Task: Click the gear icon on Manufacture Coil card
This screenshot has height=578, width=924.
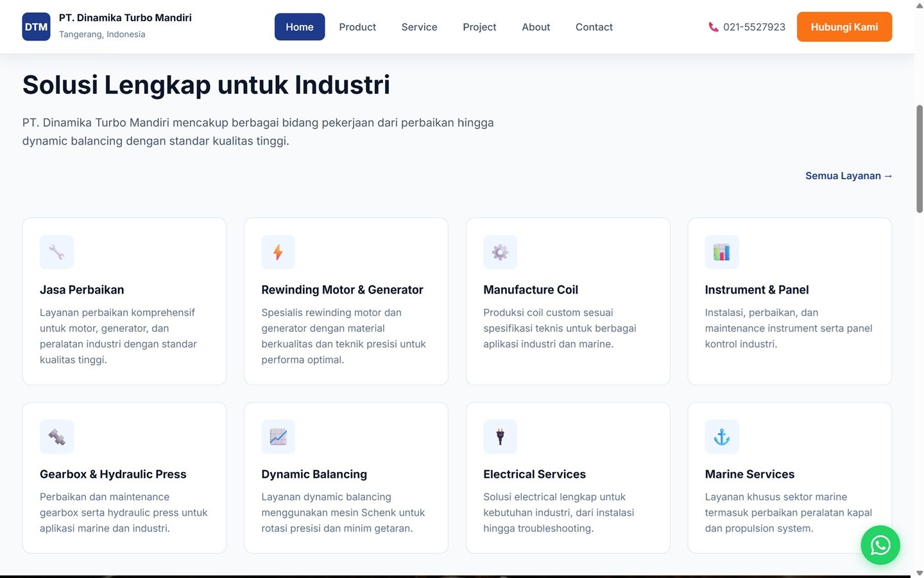Action: click(500, 252)
